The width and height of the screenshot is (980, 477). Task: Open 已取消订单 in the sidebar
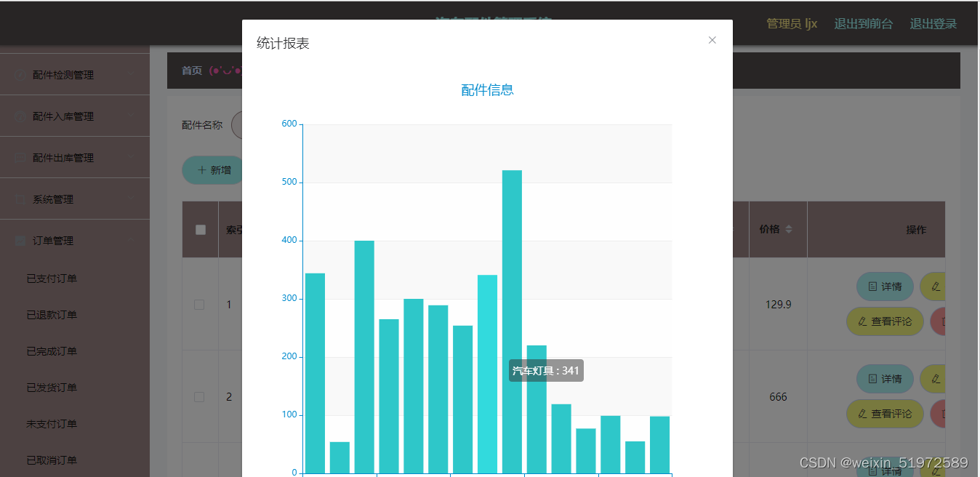[52, 460]
